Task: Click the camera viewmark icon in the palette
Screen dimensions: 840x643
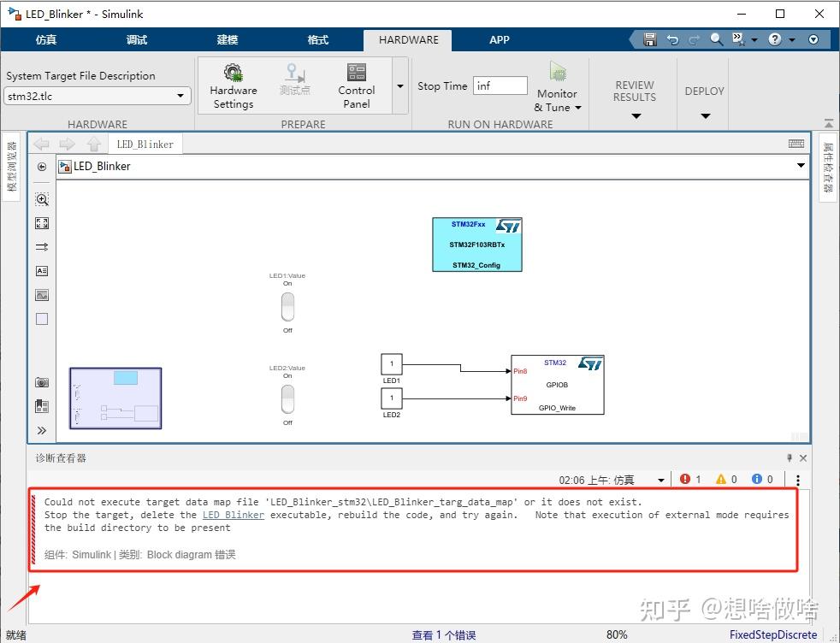Action: (41, 382)
